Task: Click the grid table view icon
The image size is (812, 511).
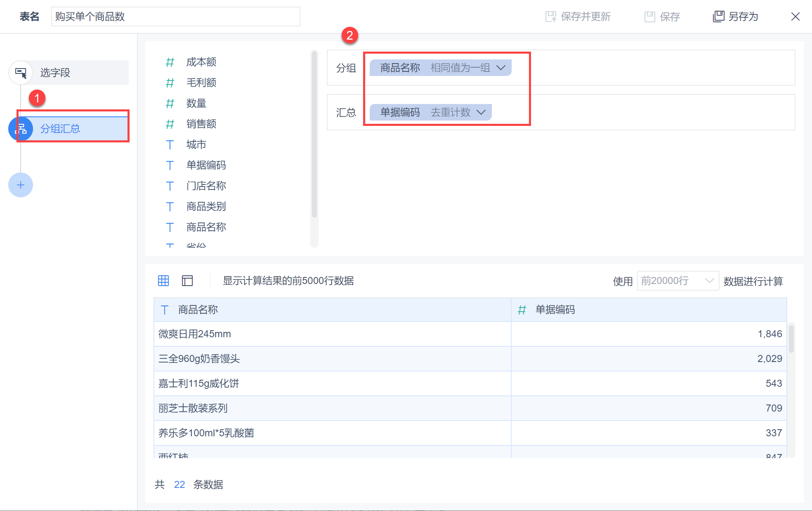Action: click(x=163, y=281)
